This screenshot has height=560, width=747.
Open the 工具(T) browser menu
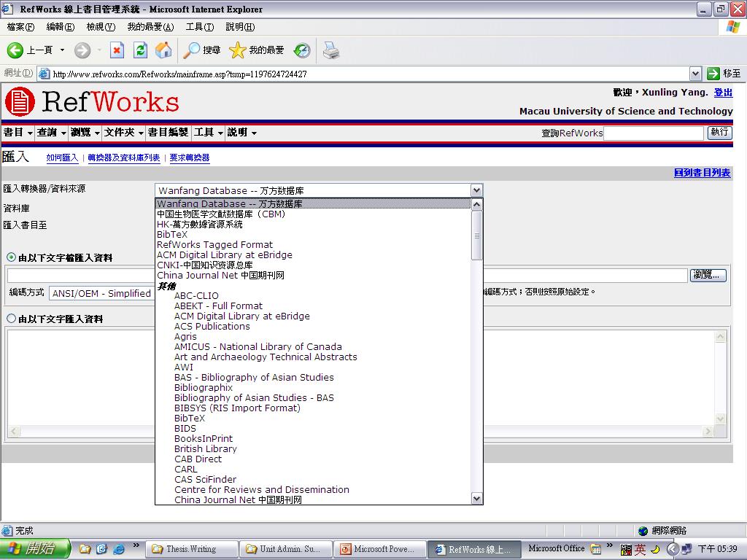click(200, 27)
